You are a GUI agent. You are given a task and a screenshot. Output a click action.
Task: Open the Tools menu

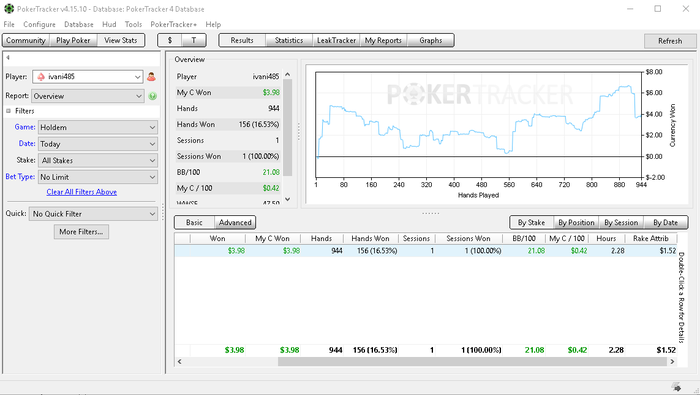coord(133,24)
